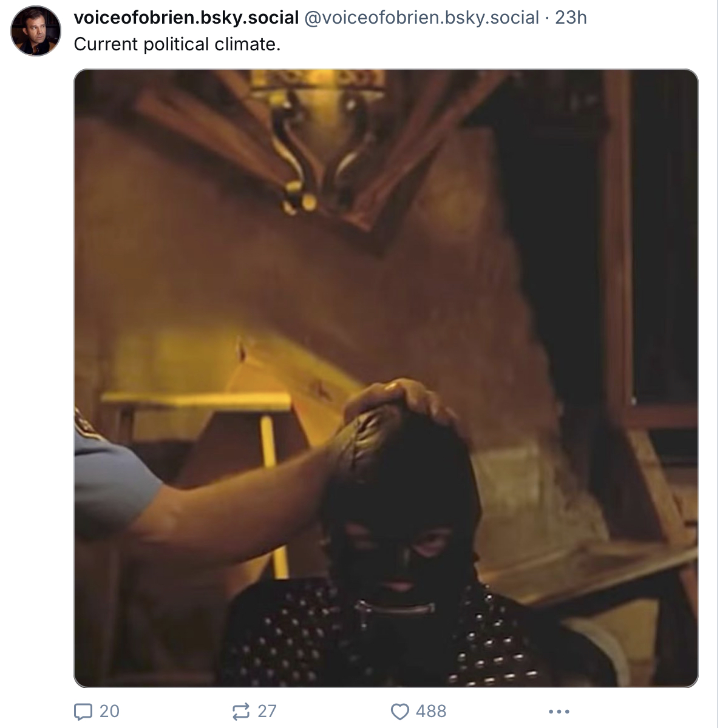The image size is (720, 728).
Task: Click the zipper collar on the masked figure
Action: (x=395, y=607)
